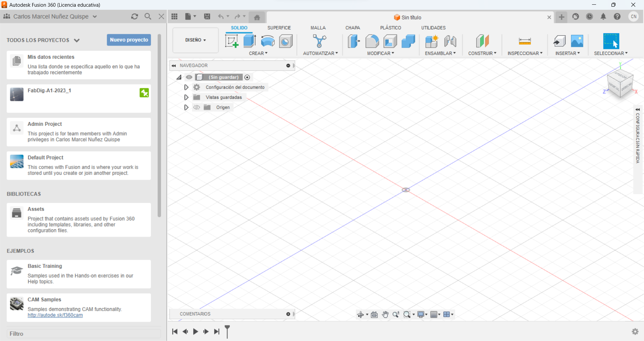
Task: Refresh the data panel
Action: (x=135, y=16)
